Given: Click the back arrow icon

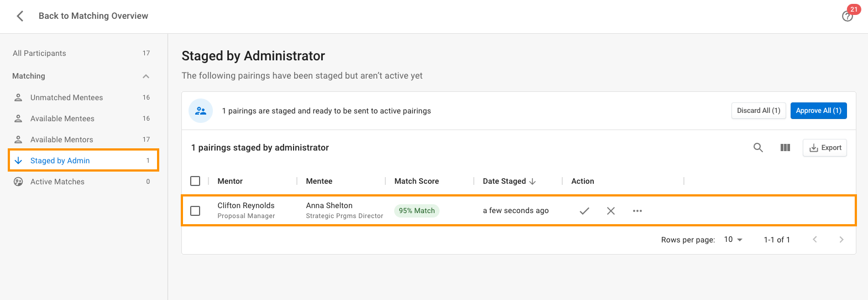Looking at the screenshot, I should (x=20, y=16).
